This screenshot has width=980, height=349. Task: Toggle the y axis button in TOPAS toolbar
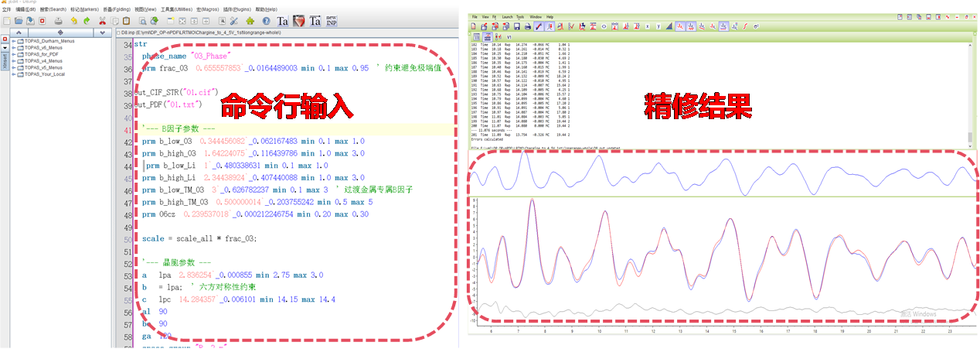pyautogui.click(x=658, y=26)
